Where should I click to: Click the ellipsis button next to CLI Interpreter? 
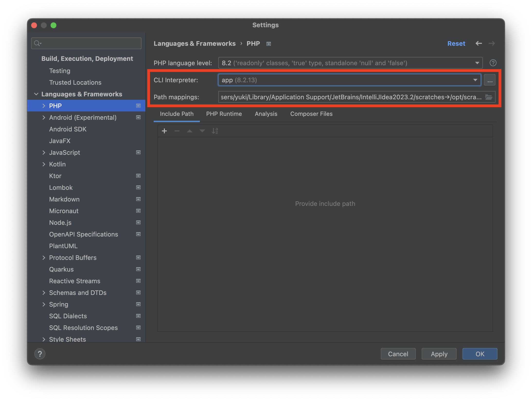tap(489, 80)
